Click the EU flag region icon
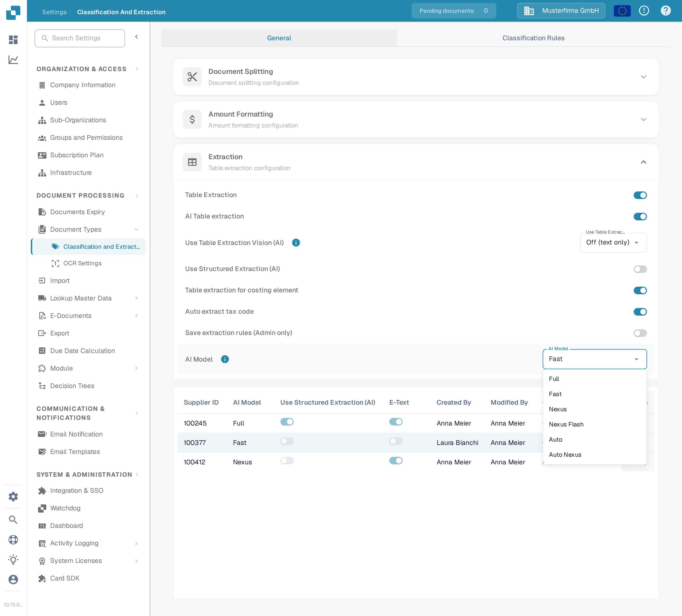This screenshot has width=682, height=616. coord(622,11)
